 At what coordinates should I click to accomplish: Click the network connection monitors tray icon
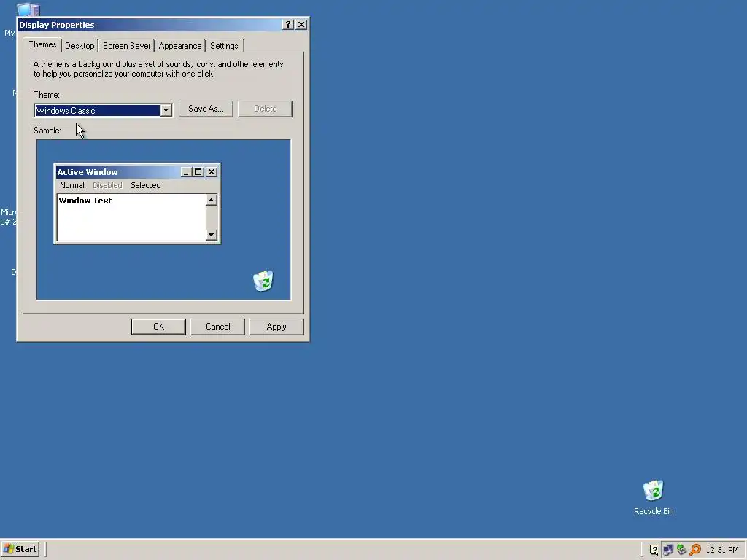tap(668, 550)
